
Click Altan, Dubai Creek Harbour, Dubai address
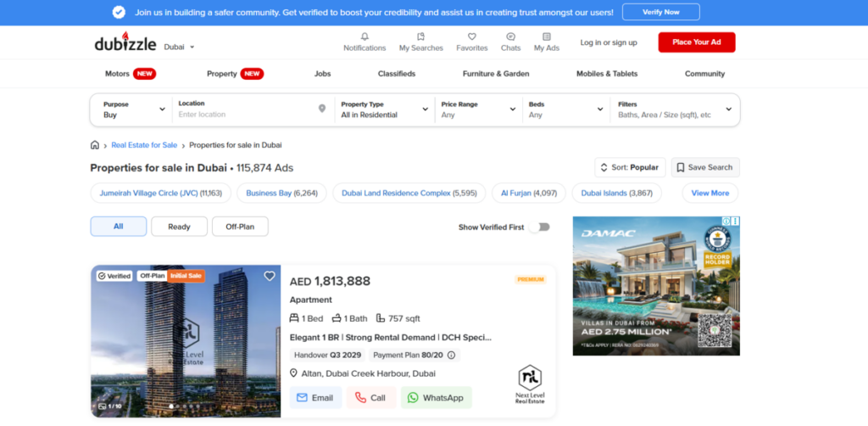(368, 373)
